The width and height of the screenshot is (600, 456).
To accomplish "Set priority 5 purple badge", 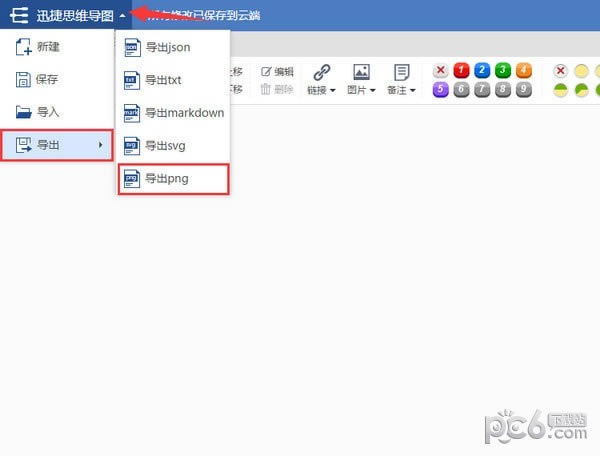I will [x=440, y=90].
